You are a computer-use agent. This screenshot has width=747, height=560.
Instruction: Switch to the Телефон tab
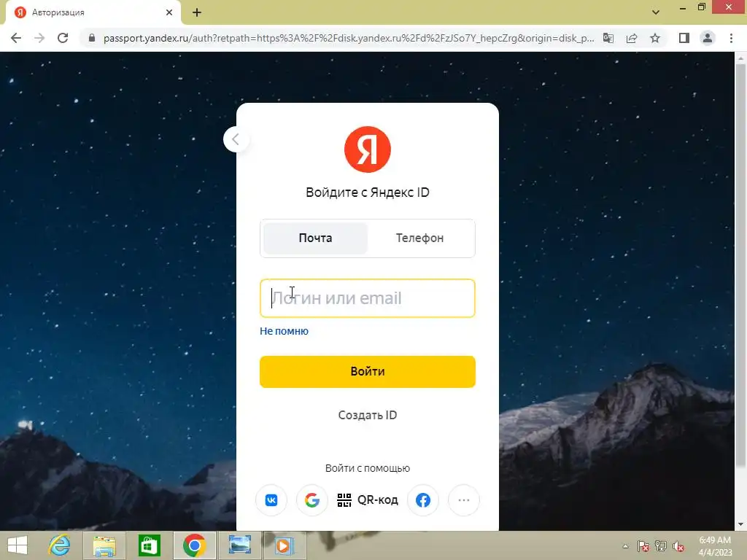point(419,238)
